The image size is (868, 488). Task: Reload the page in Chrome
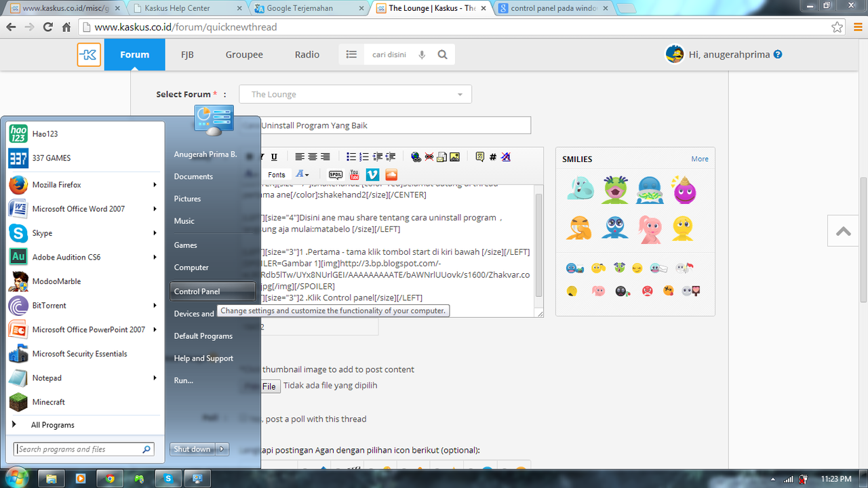coord(47,27)
